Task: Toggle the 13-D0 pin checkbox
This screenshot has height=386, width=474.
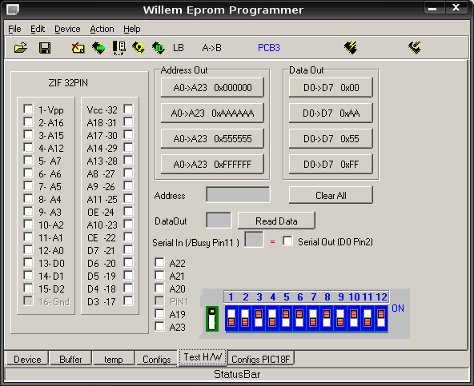Action: (x=28, y=262)
